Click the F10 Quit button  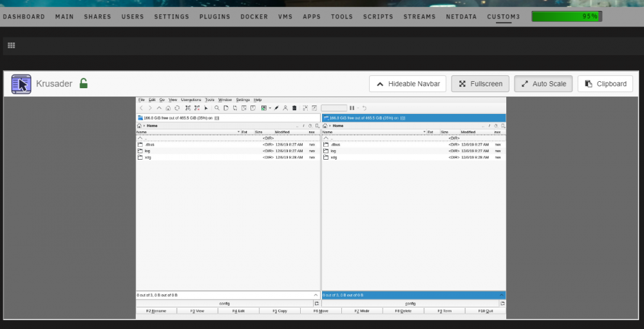point(486,311)
